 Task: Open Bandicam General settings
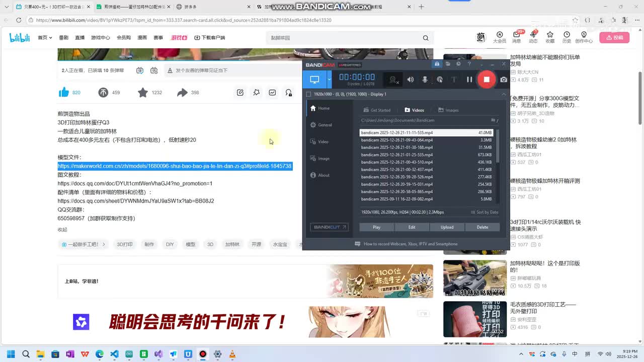point(320,125)
